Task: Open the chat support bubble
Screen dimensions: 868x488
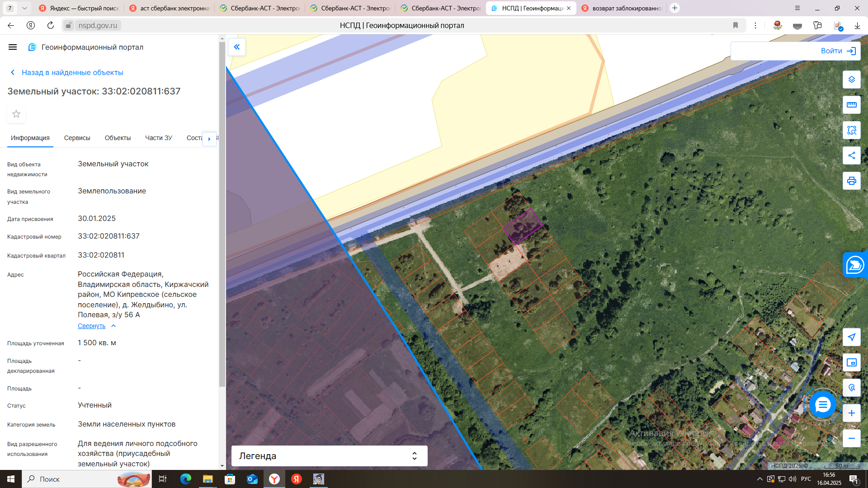Action: pyautogui.click(x=822, y=404)
